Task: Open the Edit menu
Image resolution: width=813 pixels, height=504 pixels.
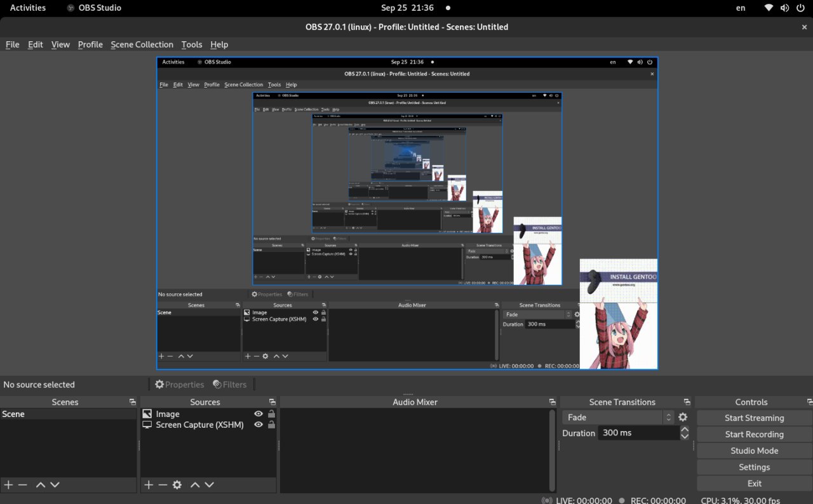Action: tap(36, 44)
